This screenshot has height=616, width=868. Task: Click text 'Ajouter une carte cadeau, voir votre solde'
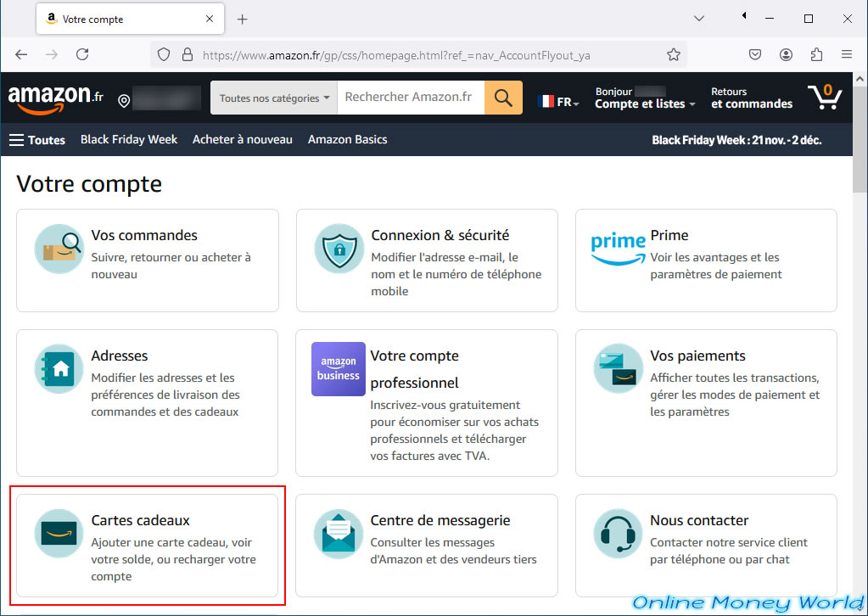[171, 552]
